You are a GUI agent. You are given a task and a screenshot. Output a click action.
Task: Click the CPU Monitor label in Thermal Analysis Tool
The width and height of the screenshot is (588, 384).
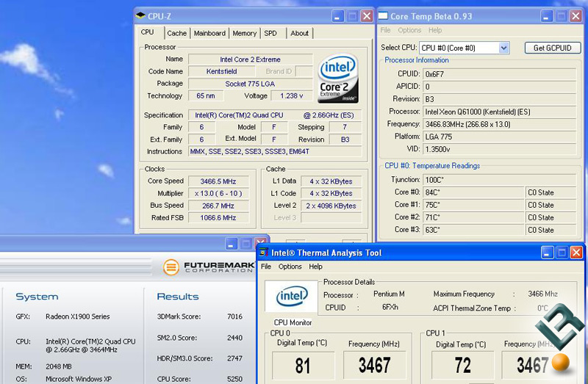point(293,322)
